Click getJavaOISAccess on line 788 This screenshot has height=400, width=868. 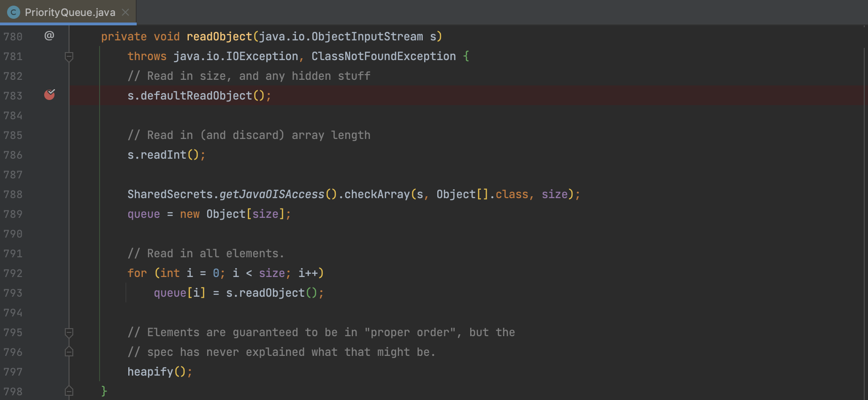click(272, 194)
